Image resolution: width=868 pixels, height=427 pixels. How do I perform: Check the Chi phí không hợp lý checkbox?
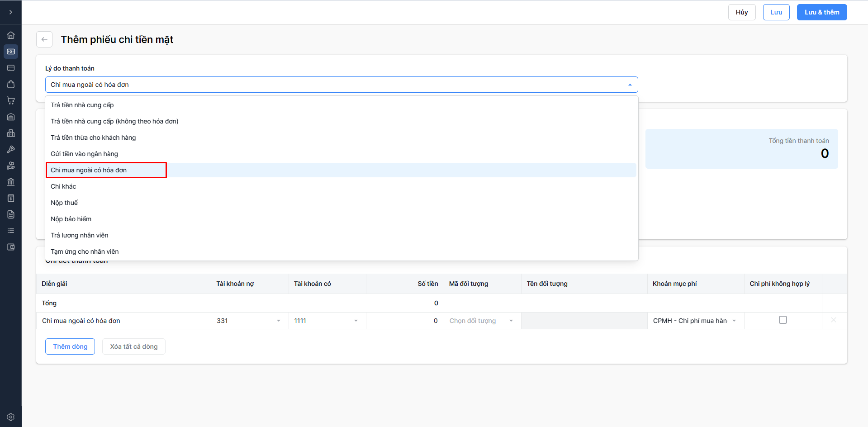pos(783,320)
